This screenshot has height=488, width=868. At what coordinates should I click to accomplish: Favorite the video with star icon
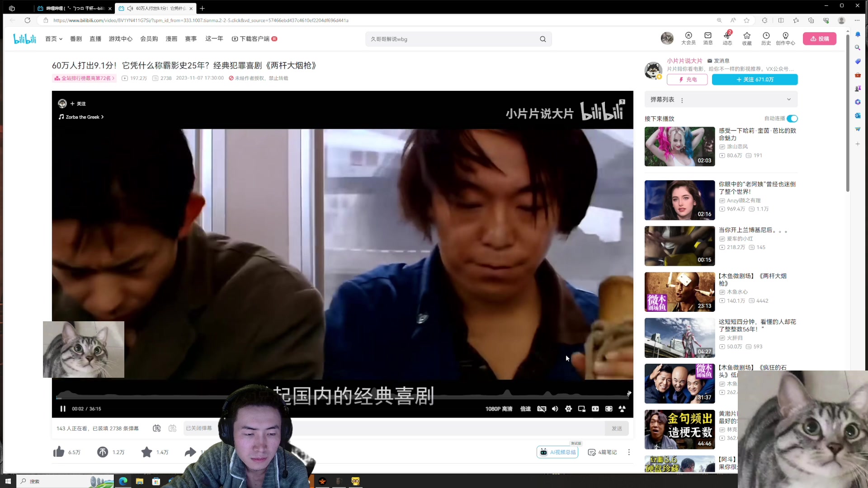point(146,452)
